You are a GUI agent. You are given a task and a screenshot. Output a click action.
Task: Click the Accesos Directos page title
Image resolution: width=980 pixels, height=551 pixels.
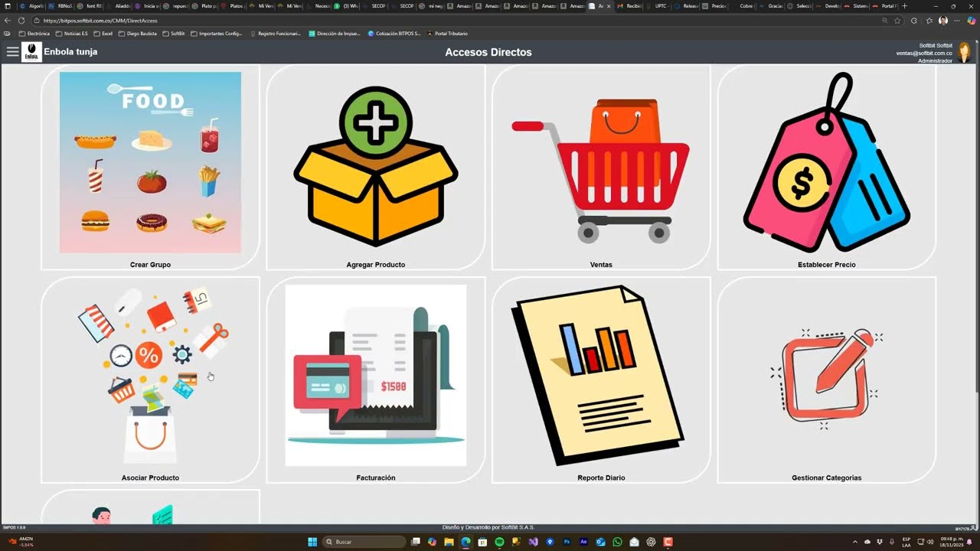pos(488,52)
